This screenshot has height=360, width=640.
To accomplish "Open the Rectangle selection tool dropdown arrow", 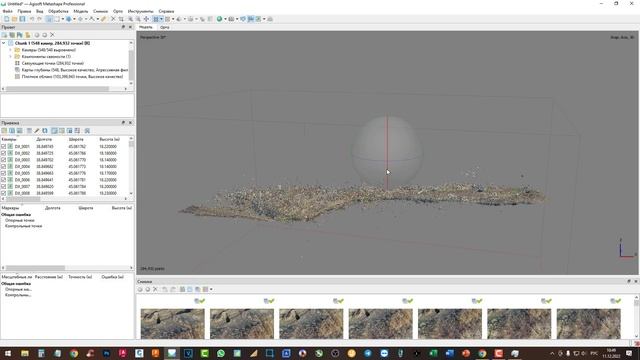I will (63, 19).
